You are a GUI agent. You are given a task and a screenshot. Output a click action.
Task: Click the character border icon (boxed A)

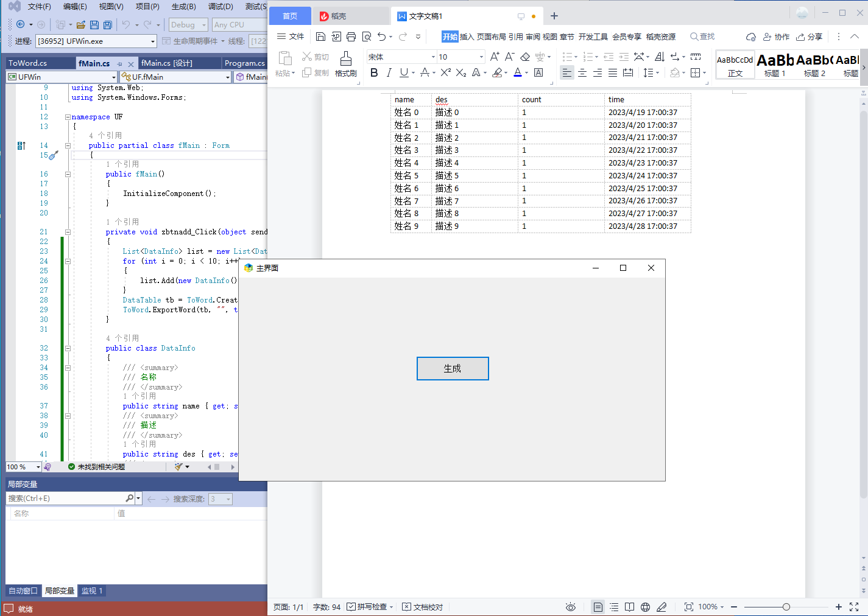538,72
